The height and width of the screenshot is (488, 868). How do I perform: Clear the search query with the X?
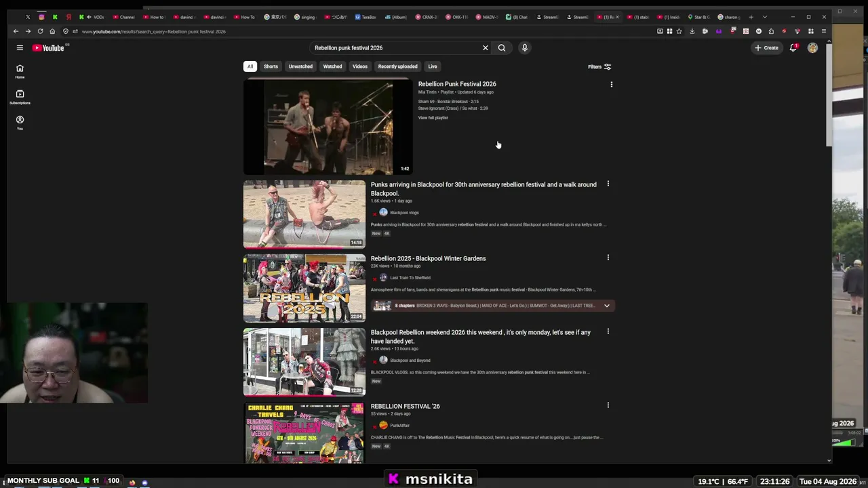[485, 47]
